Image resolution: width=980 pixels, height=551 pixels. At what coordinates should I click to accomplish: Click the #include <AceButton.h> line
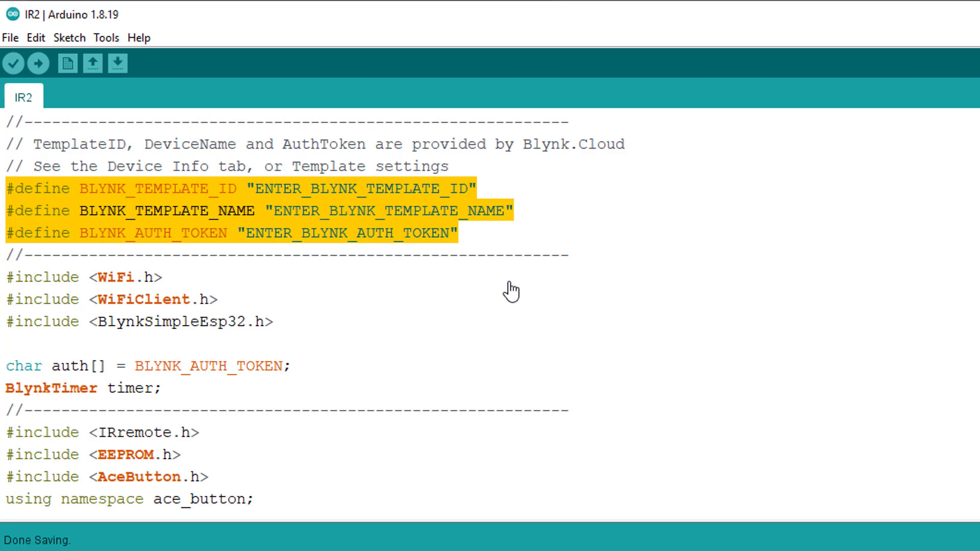click(x=107, y=477)
